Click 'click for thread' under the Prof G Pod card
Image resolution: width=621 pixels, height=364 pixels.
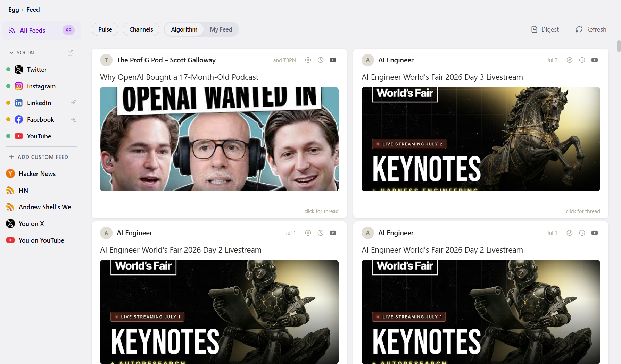321,211
